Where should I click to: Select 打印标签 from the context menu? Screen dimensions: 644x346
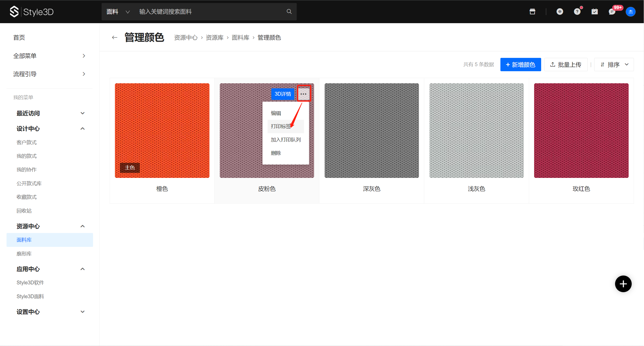click(x=281, y=126)
